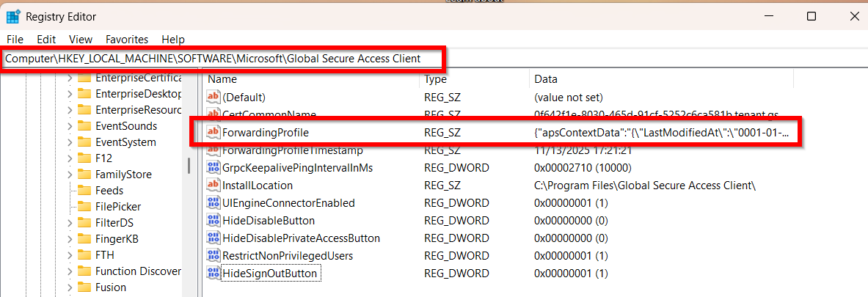Select the FilePicker key in tree

pos(118,207)
